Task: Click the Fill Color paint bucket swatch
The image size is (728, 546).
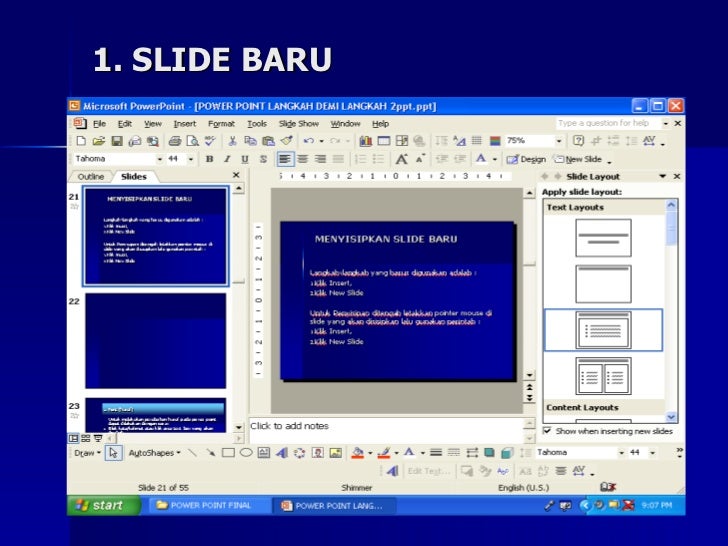Action: (x=357, y=453)
